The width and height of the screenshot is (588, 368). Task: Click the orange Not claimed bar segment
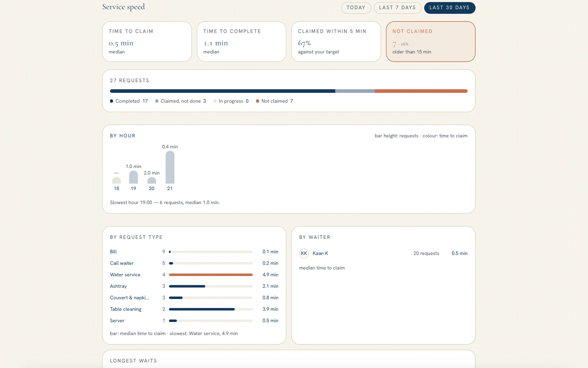tap(421, 91)
